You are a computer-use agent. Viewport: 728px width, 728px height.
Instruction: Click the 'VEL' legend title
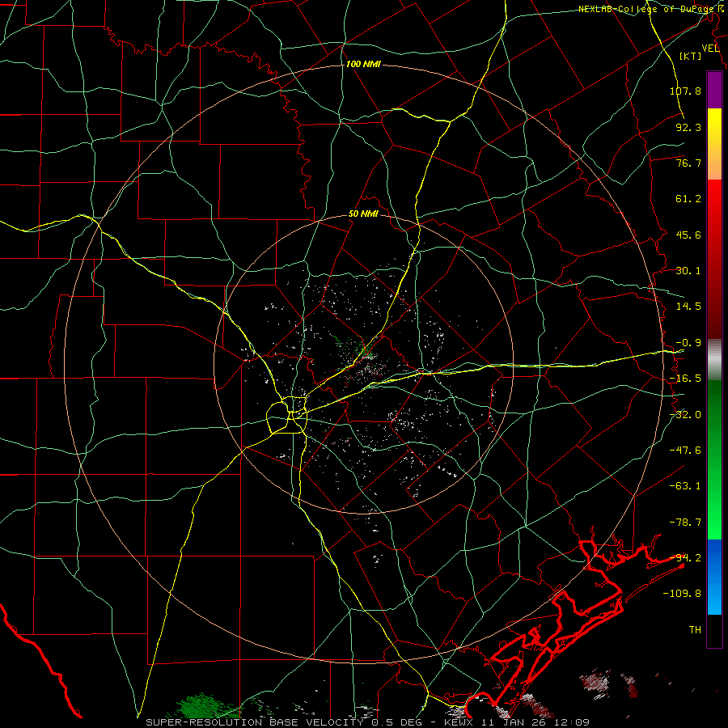[x=710, y=49]
